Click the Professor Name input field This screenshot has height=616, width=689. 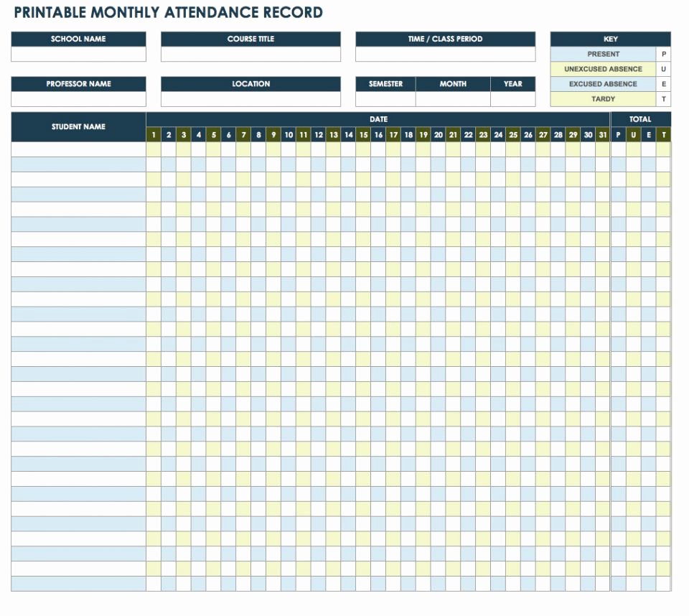pyautogui.click(x=78, y=99)
